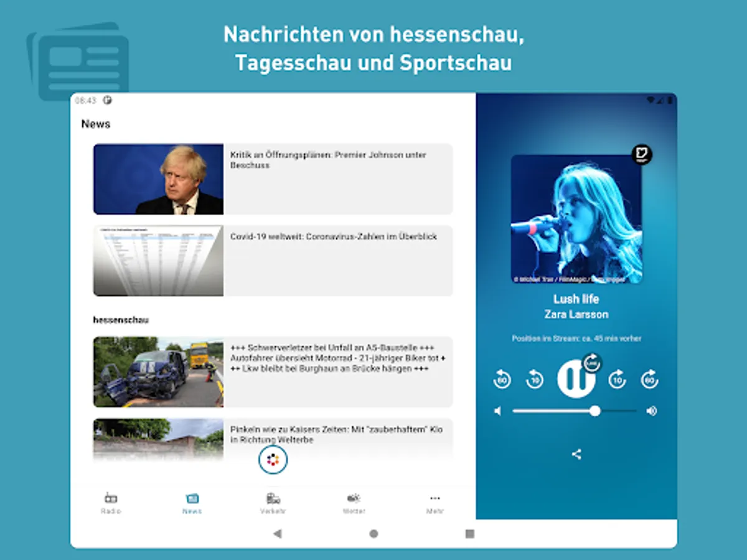Click the Lush life song title
Screen dimensions: 747x560
point(576,299)
